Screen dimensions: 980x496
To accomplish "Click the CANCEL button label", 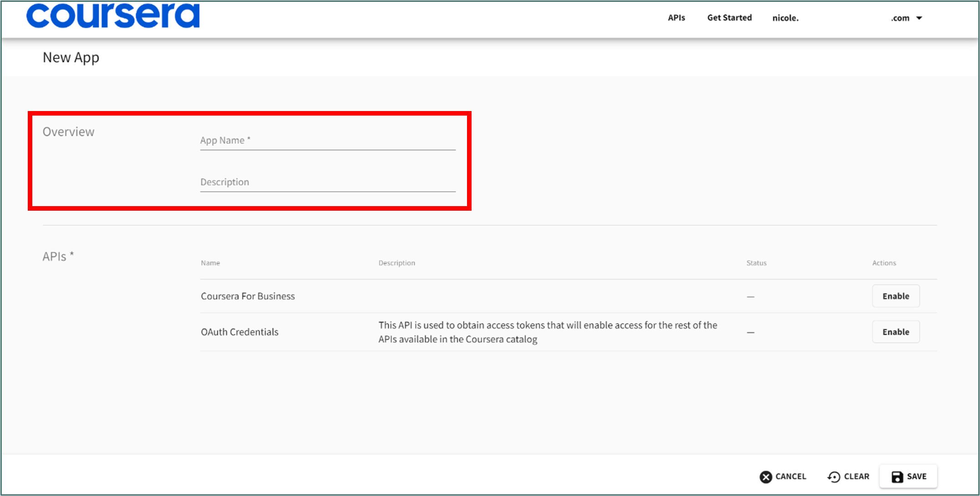I will (x=791, y=476).
